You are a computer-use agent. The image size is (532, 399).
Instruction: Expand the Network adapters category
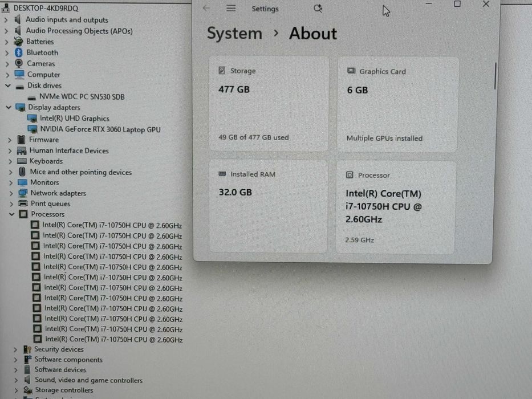[11, 193]
